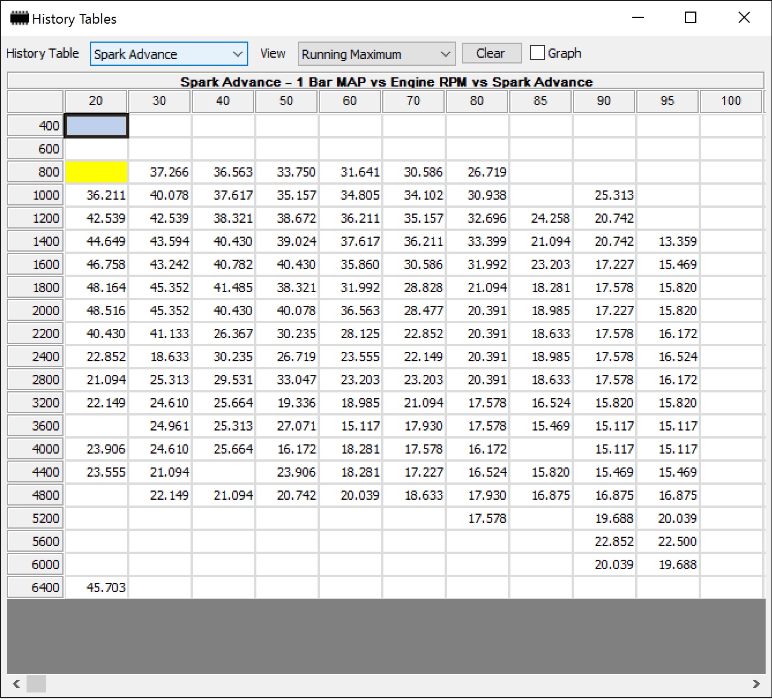Select cell with value 27.071
Viewport: 772px width, 700px height.
(287, 426)
